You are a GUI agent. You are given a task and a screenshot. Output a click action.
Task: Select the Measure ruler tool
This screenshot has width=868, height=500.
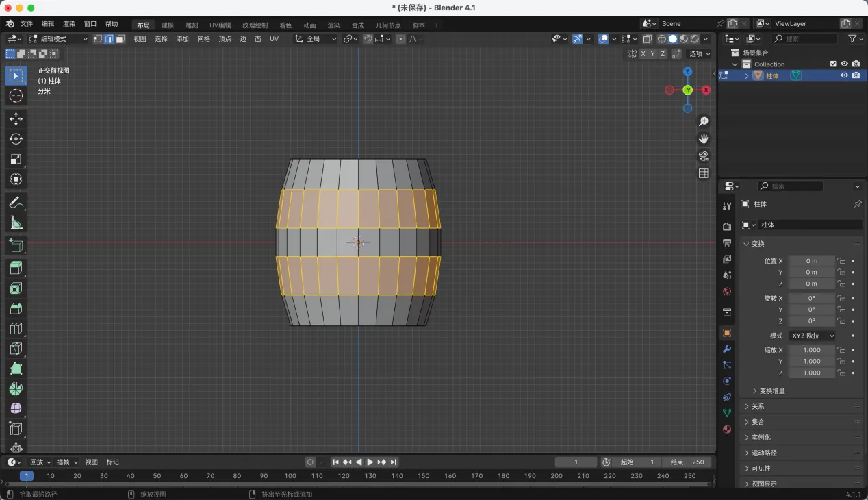coord(16,223)
